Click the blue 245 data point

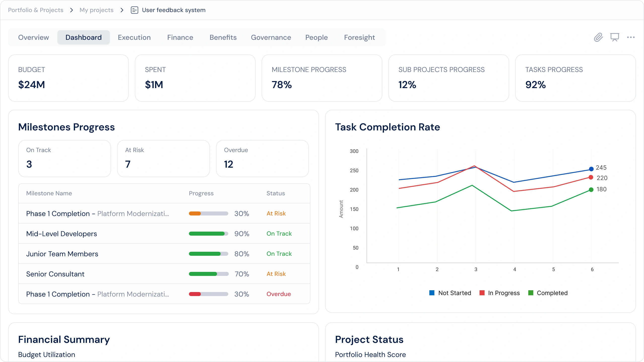click(x=591, y=169)
